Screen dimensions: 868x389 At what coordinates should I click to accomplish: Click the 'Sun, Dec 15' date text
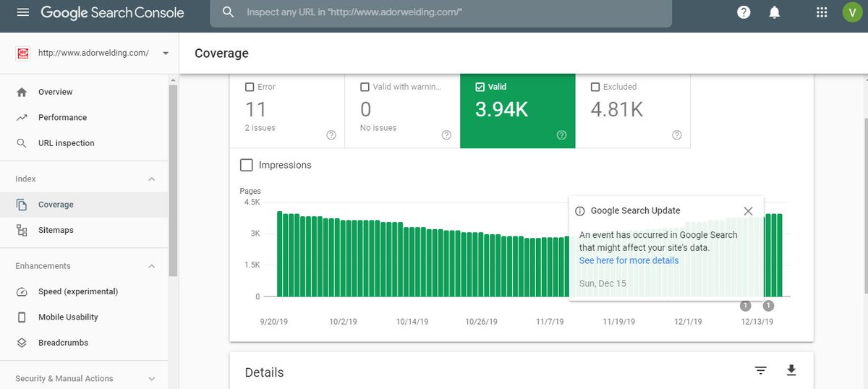coord(603,283)
